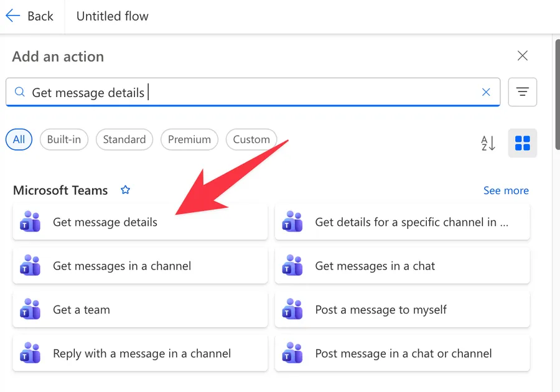This screenshot has height=392, width=560.
Task: Click Teams icon beside Post message in chat or channel
Action: pos(292,353)
